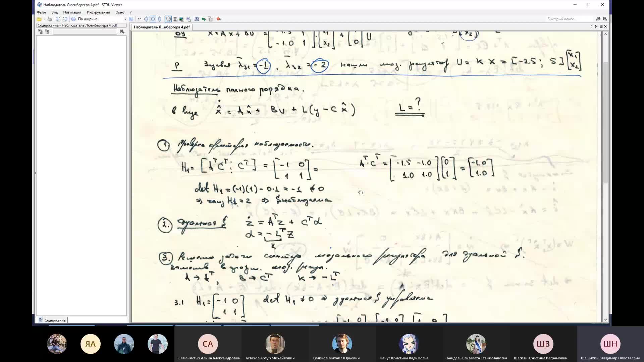
Task: Choose the zoom-region selection tool
Action: click(x=189, y=19)
